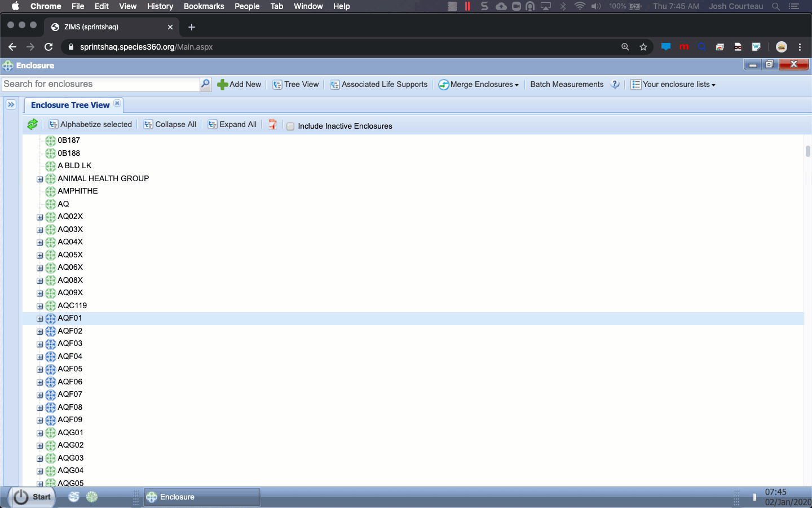Click the blue enclosure icon next to AQF05

click(x=51, y=369)
